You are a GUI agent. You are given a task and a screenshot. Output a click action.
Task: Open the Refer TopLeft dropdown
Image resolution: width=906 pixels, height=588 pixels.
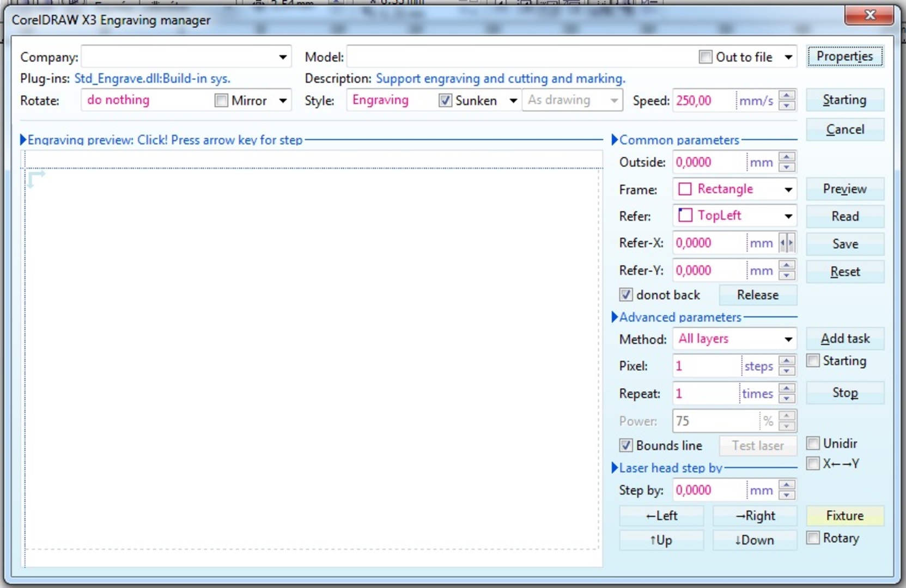[x=788, y=216]
